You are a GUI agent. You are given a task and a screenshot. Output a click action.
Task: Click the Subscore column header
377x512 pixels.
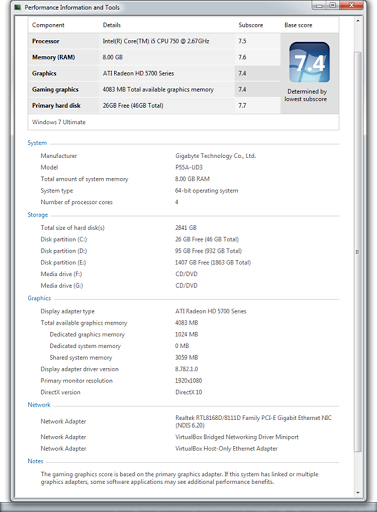pos(251,25)
